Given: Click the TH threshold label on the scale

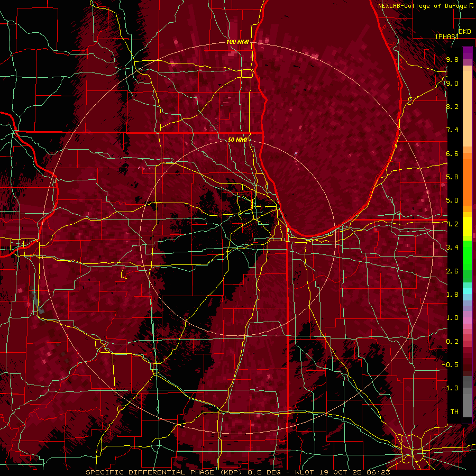Looking at the screenshot, I should (454, 412).
